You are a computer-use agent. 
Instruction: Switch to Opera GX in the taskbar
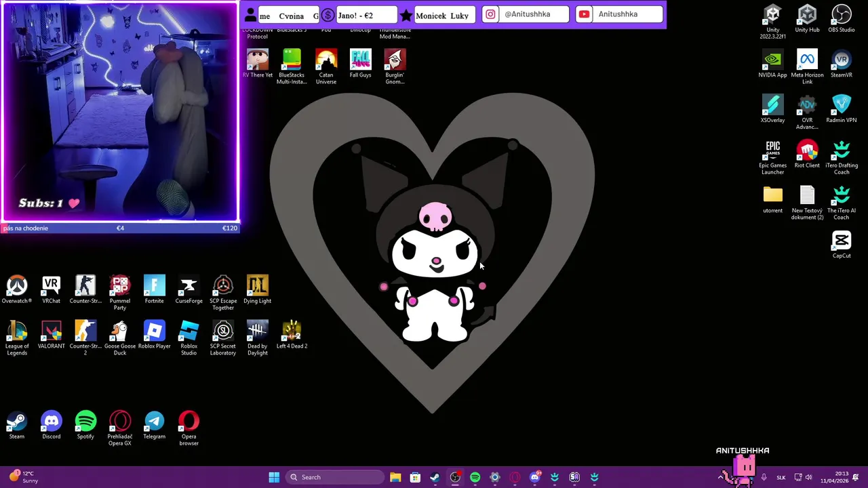(515, 477)
